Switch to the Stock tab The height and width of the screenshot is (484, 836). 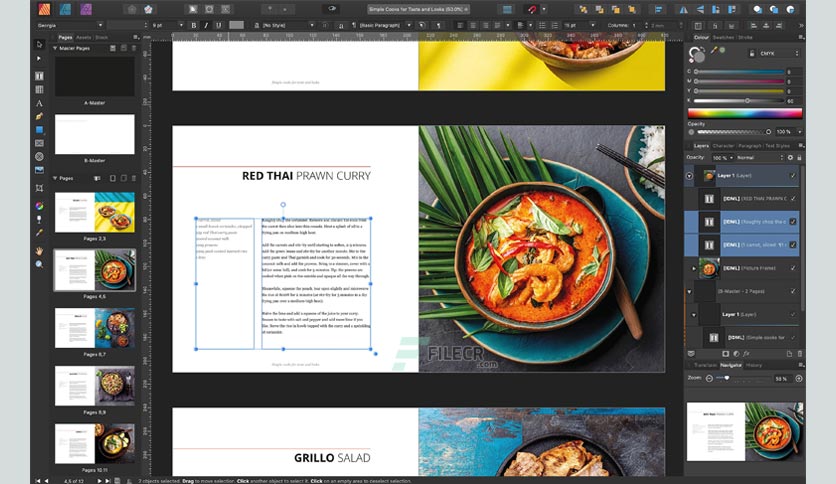pyautogui.click(x=101, y=37)
